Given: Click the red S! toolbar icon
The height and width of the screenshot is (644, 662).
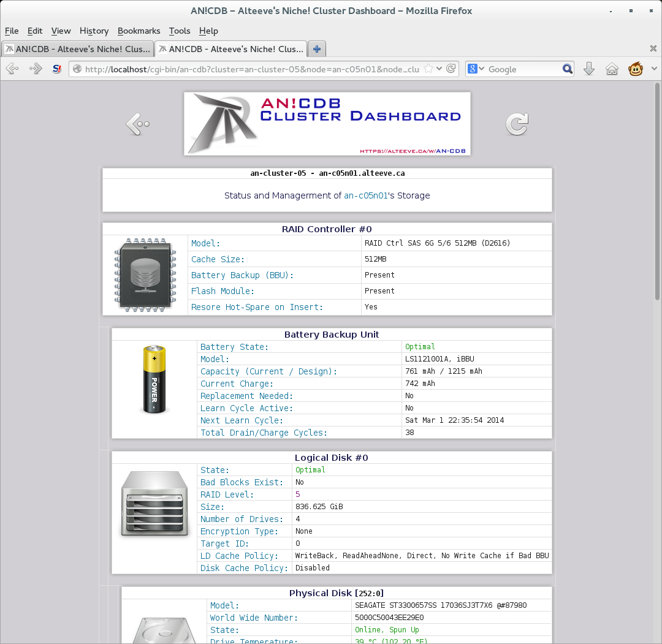Looking at the screenshot, I should tap(57, 69).
